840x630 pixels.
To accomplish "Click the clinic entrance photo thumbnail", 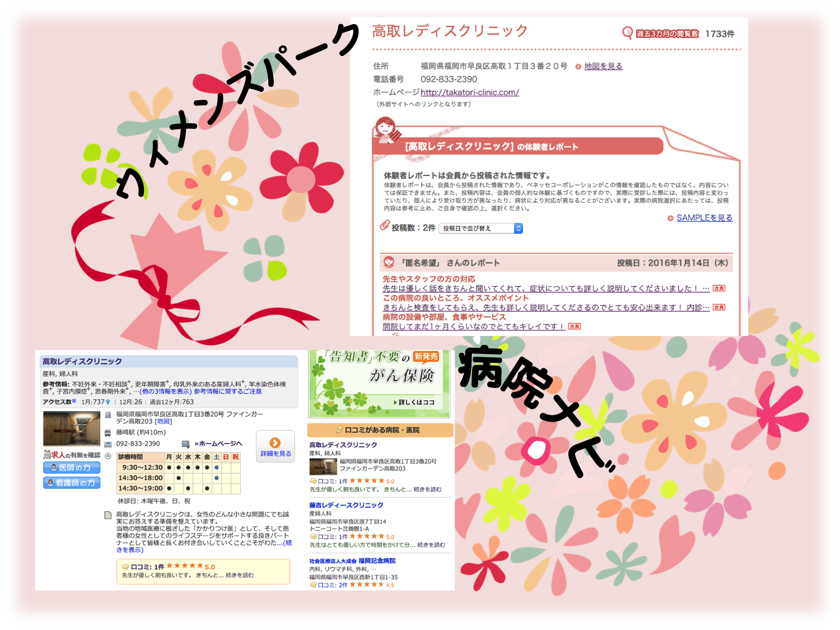I will 72,428.
